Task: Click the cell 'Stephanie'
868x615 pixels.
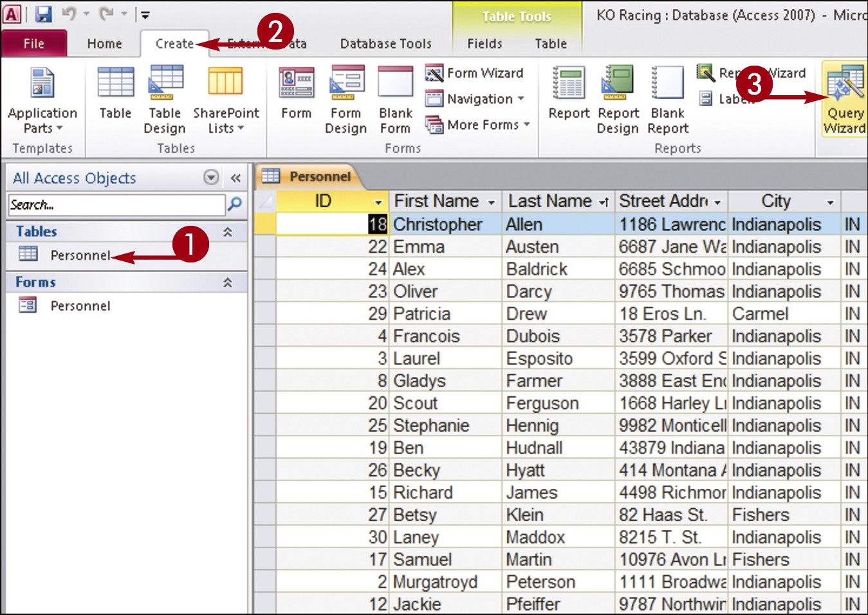Action: [446, 425]
